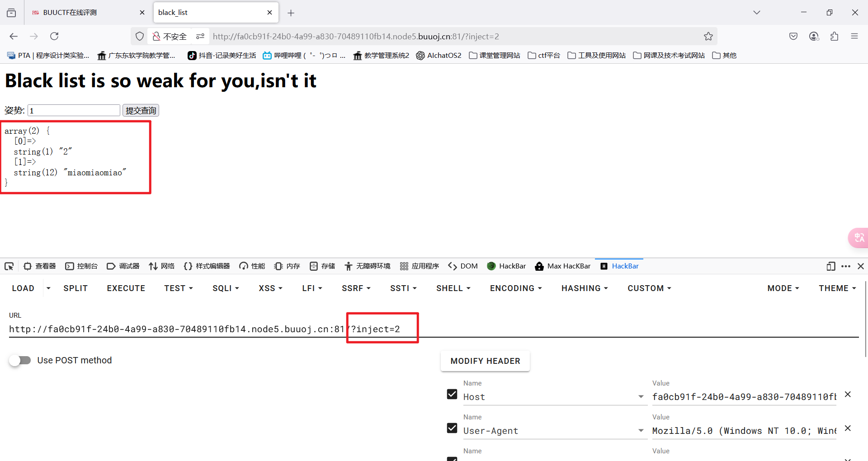Image resolution: width=868 pixels, height=461 pixels.
Task: Select the element picker in devtools
Action: [9, 266]
